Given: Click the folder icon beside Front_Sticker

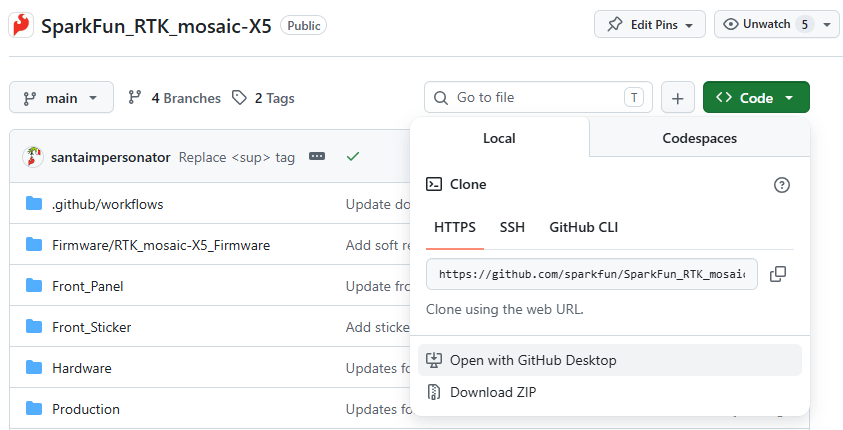Looking at the screenshot, I should point(34,326).
